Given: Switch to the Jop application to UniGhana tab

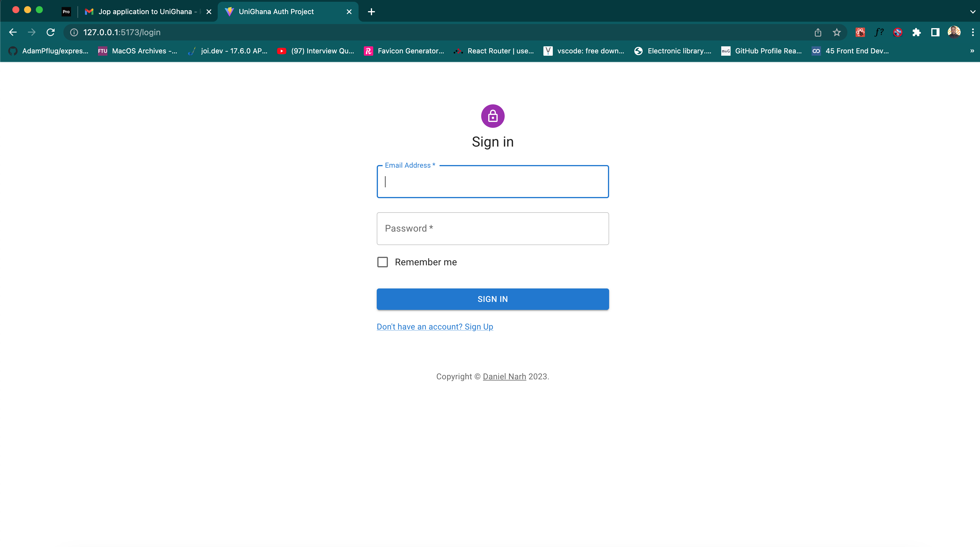Looking at the screenshot, I should (145, 12).
